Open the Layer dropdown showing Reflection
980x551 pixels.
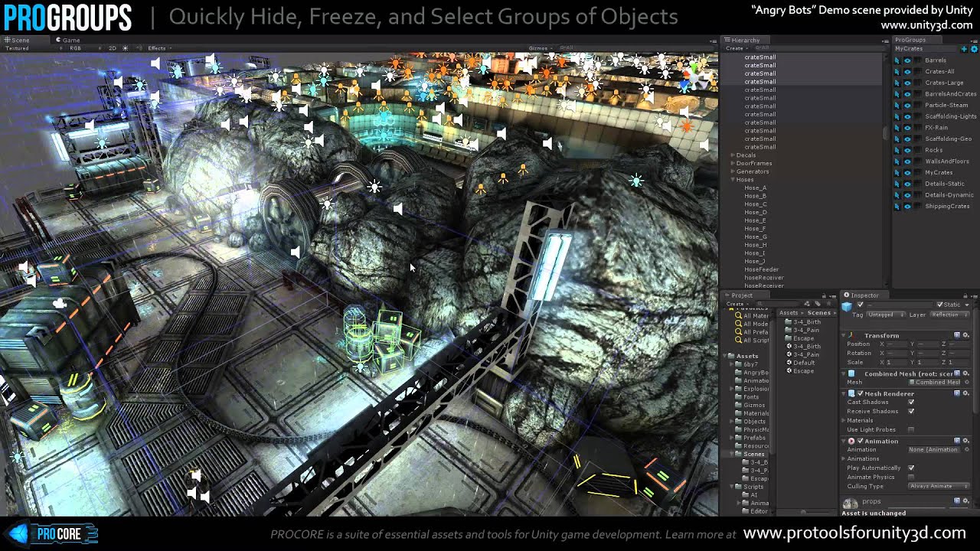point(949,315)
